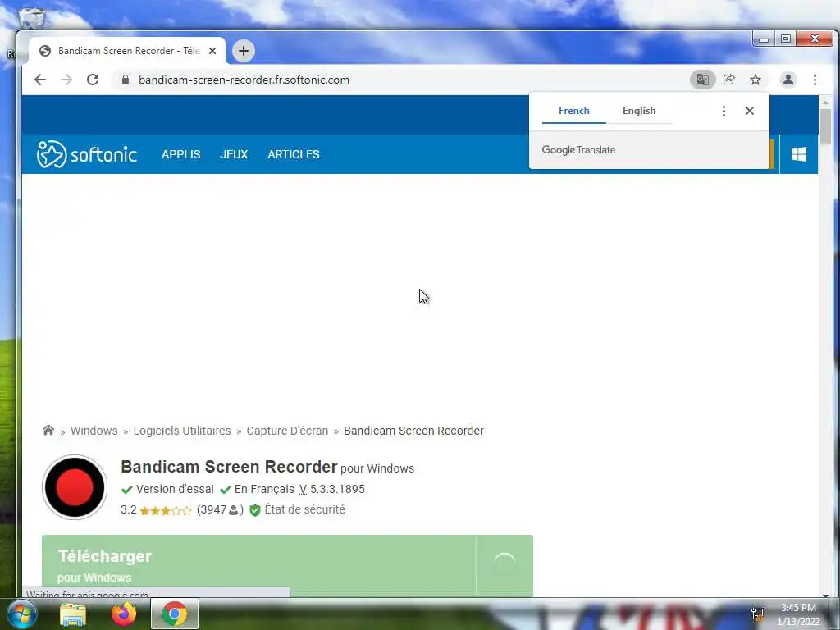The height and width of the screenshot is (630, 840).
Task: Click the État de sécurité shield badge
Action: pos(297,510)
